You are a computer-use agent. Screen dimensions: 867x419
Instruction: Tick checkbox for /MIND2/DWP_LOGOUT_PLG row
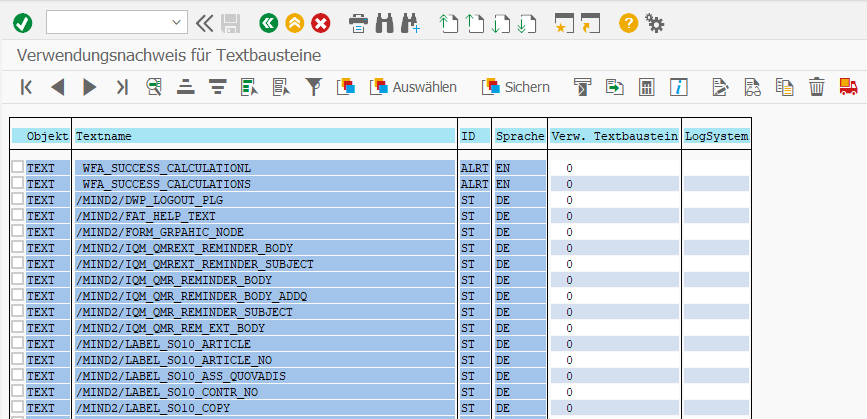click(18, 199)
